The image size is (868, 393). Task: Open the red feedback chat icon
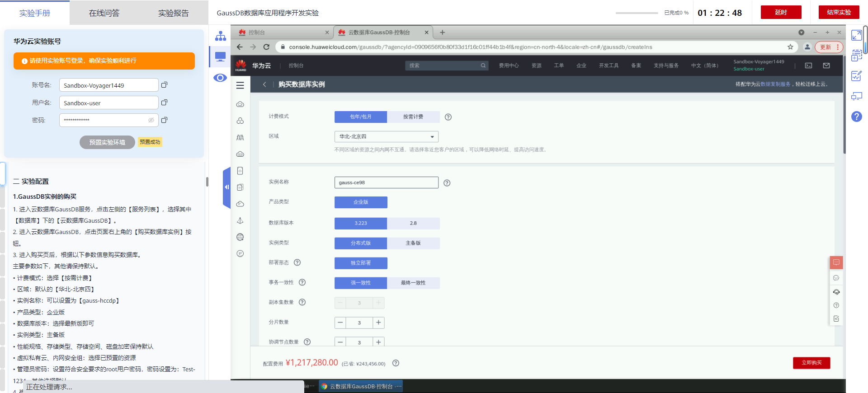836,262
